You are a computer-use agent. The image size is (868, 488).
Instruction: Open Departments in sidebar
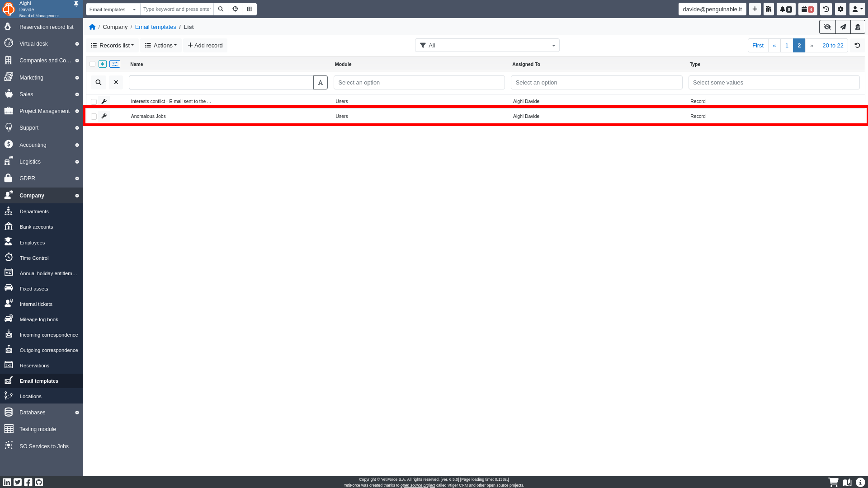pos(42,211)
